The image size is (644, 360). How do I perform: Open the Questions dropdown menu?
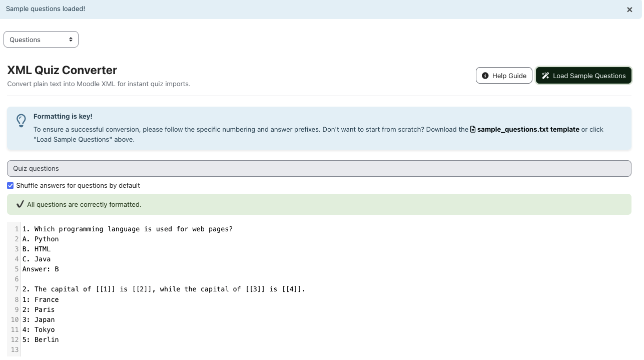tap(41, 40)
